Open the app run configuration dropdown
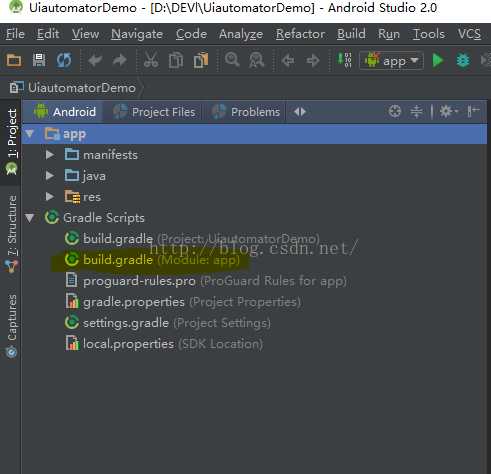Viewport: 491px width, 474px height. (391, 61)
